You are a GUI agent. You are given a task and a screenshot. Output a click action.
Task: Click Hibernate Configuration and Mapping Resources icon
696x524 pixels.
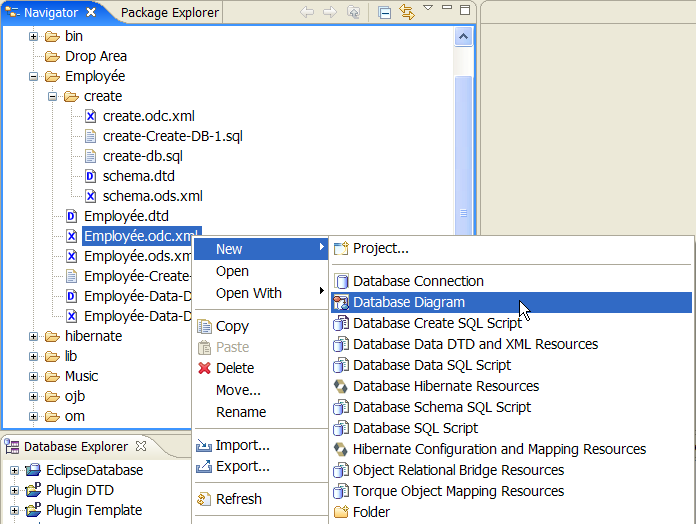341,449
